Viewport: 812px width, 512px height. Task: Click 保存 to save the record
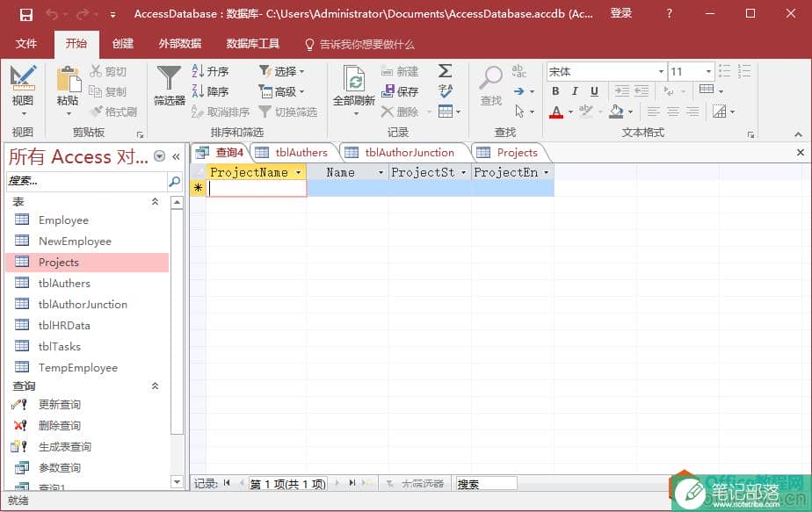coord(399,91)
